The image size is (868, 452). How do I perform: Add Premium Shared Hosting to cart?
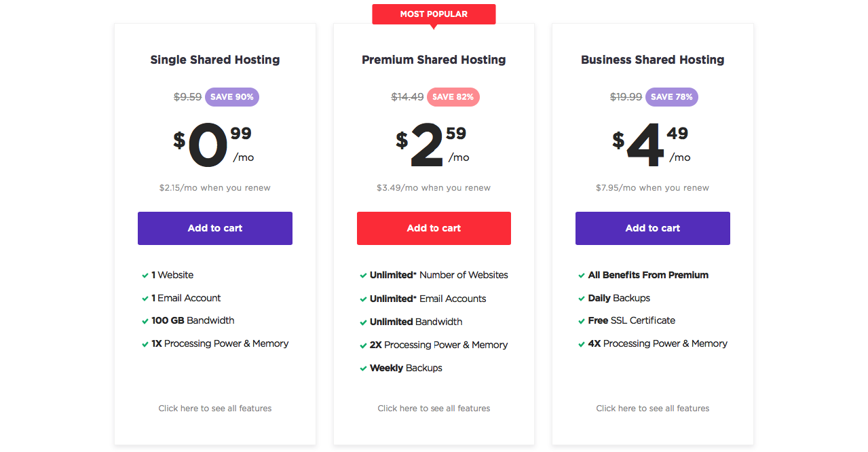pos(434,228)
